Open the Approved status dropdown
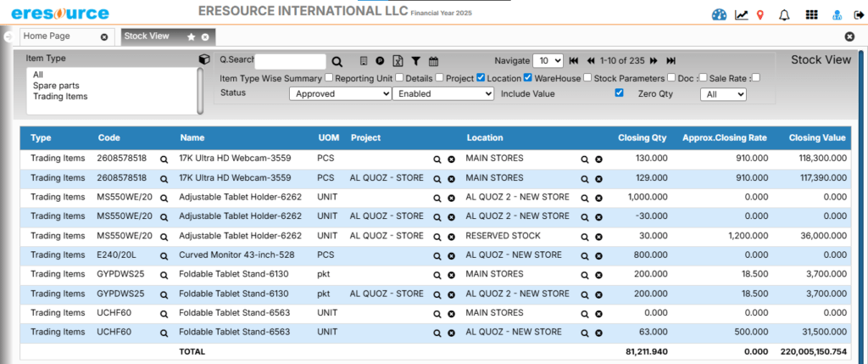 click(340, 94)
